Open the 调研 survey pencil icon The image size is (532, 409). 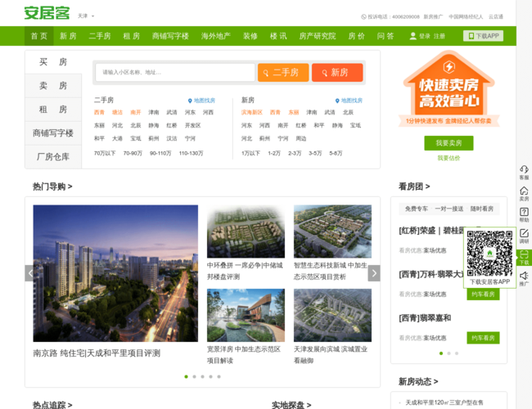[x=524, y=235]
